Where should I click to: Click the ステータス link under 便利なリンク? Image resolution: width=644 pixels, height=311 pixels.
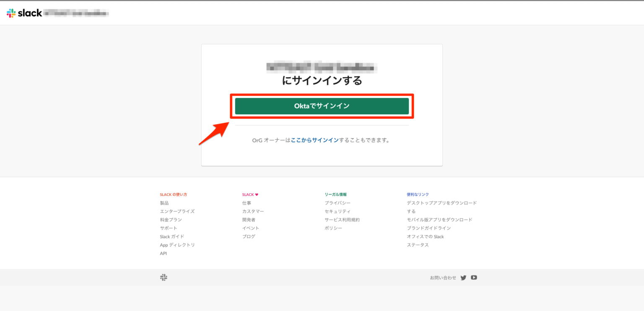pyautogui.click(x=418, y=245)
